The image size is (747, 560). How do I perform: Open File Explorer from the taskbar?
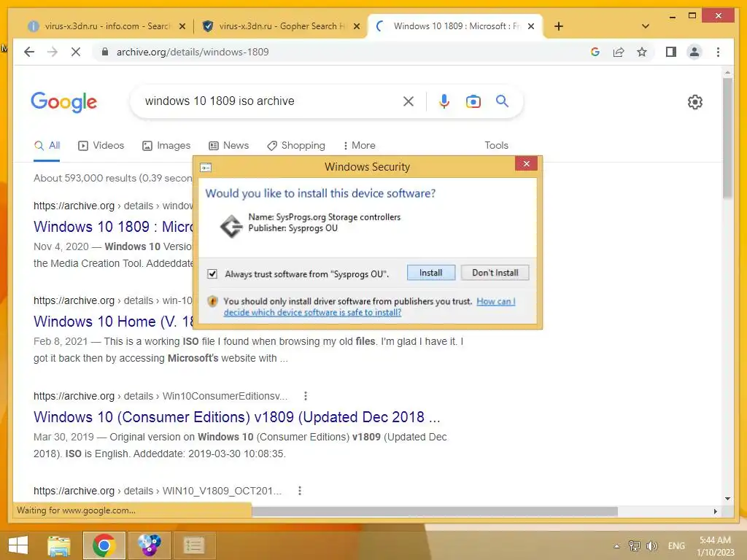[59, 545]
